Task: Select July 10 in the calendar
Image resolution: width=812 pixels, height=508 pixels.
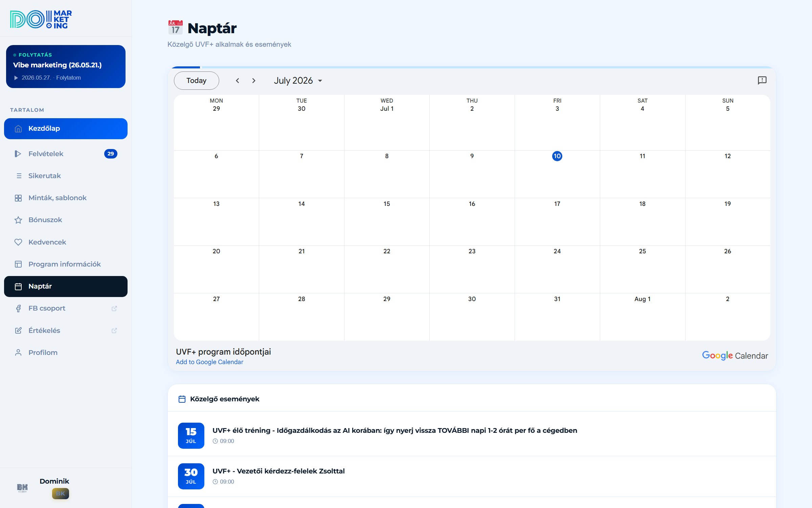Action: [x=557, y=156]
